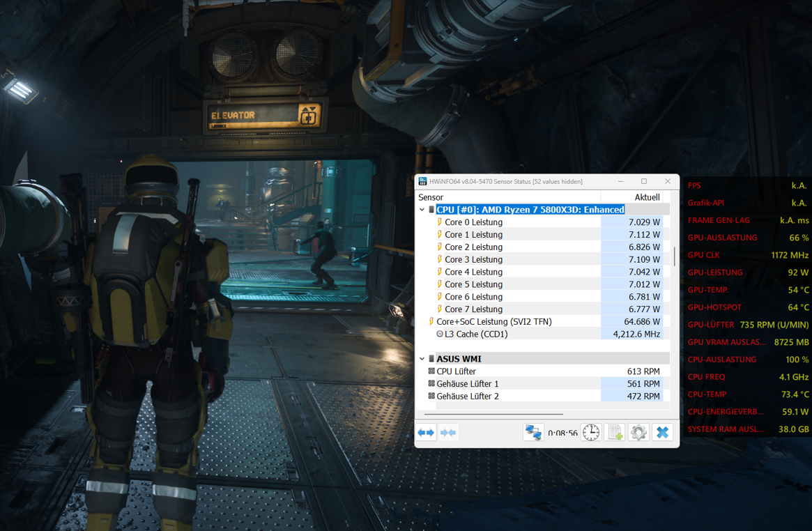This screenshot has height=531, width=812.
Task: Click the HWiNFO64 title bar app icon
Action: [x=423, y=181]
